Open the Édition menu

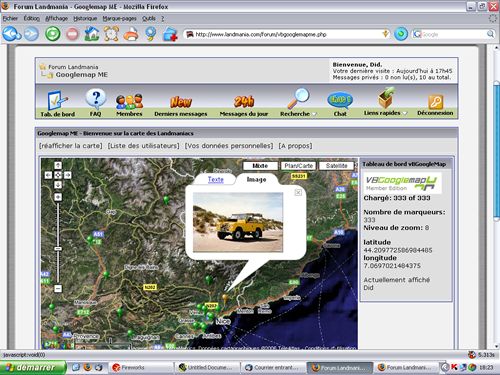click(31, 19)
